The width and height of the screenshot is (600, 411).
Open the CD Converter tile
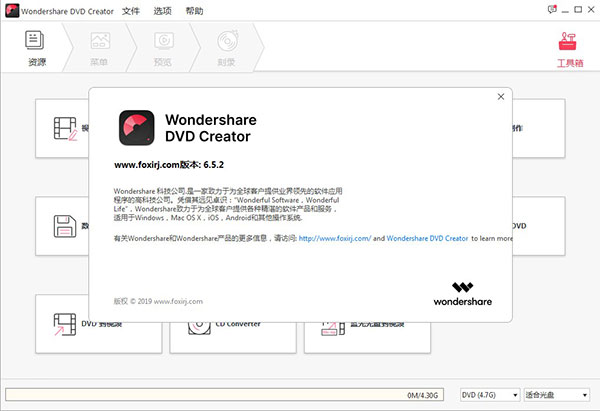coord(233,337)
